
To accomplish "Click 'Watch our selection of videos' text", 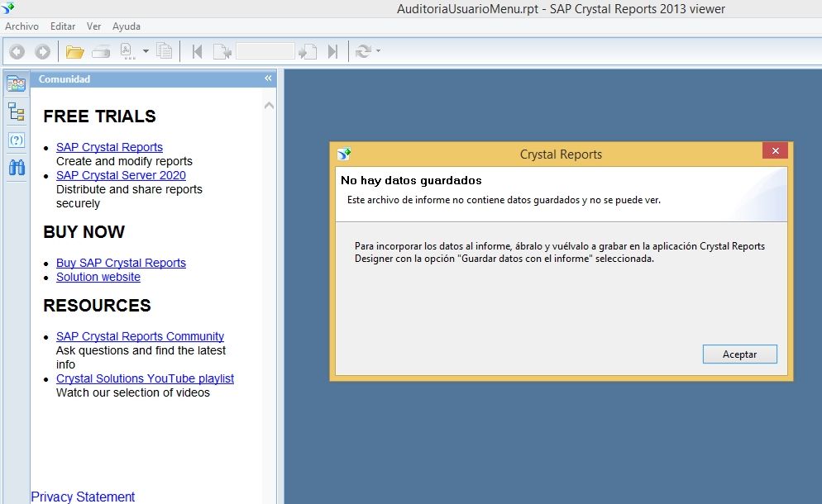I will point(133,393).
